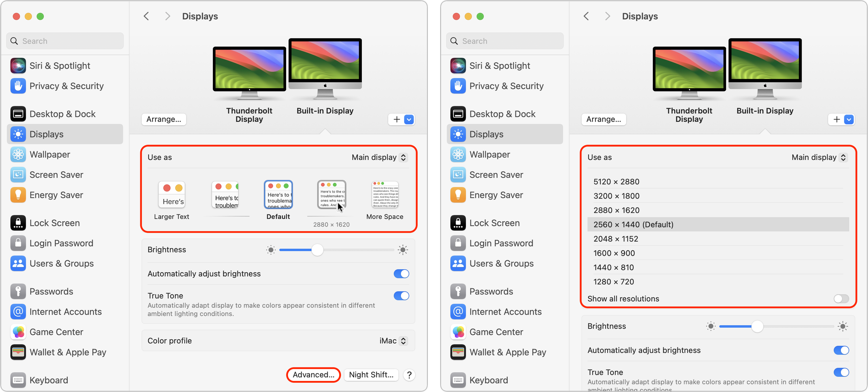The height and width of the screenshot is (392, 868).
Task: Open Energy Saver bulb icon in right window
Action: tap(458, 195)
